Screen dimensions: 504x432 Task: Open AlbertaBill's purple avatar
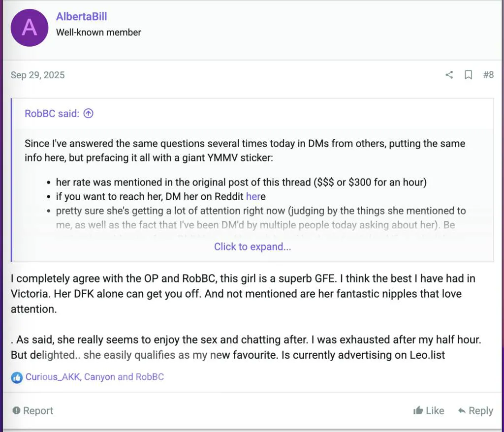(30, 28)
